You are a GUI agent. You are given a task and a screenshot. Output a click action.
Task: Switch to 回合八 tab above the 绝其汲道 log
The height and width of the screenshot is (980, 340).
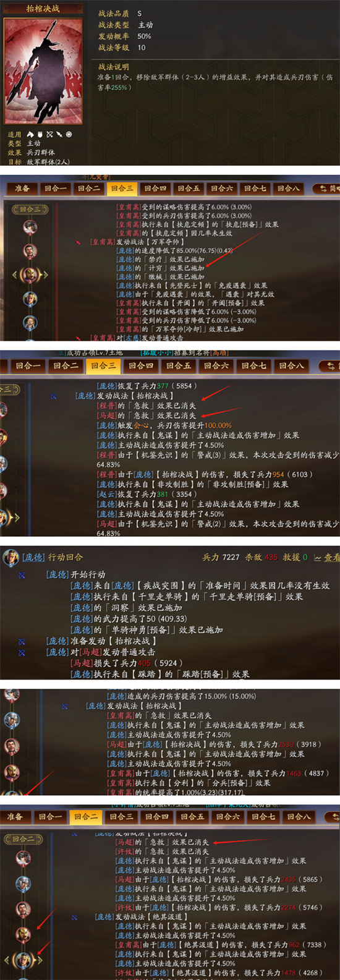[x=299, y=816]
